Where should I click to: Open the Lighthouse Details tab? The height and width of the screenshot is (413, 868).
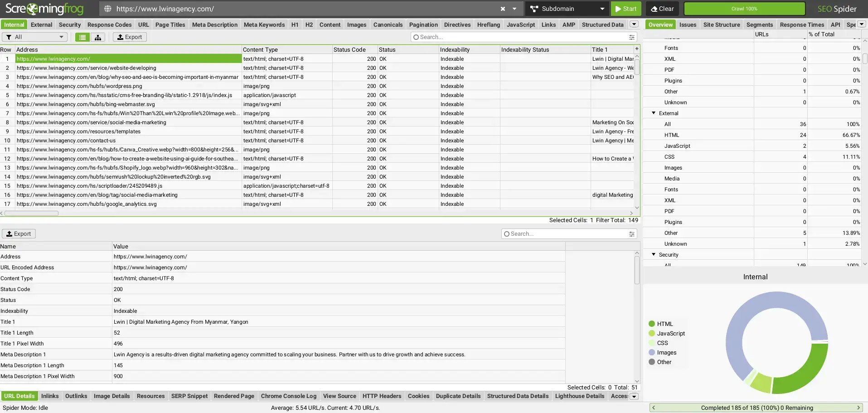tap(580, 396)
